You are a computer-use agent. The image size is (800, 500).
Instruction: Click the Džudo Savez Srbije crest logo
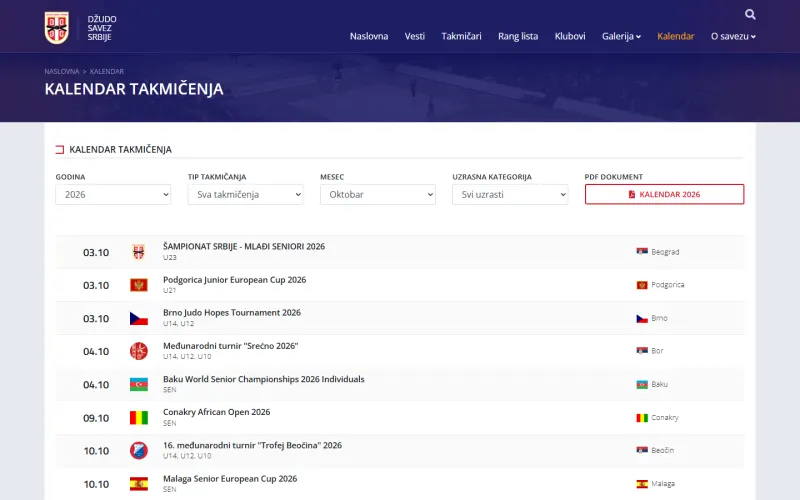(x=57, y=28)
